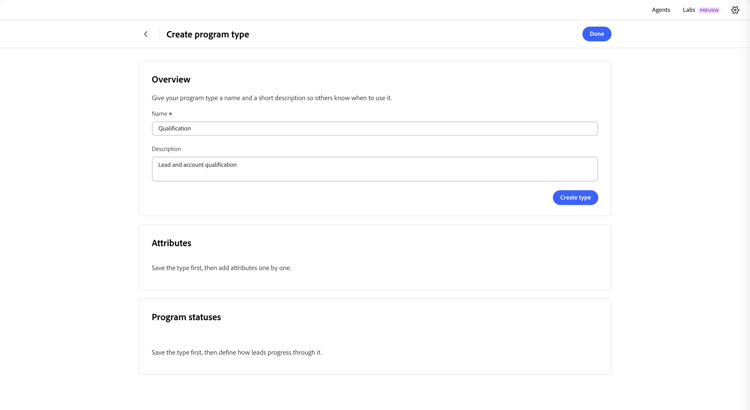This screenshot has width=750, height=410.
Task: Click the PREVIEW badge next to Labs
Action: tap(709, 10)
